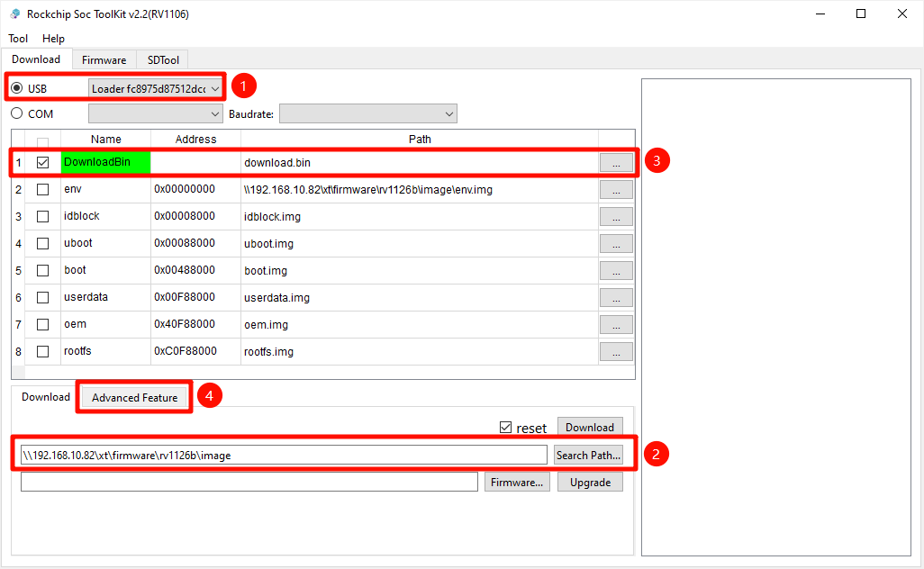This screenshot has height=569, width=924.
Task: Select the COM radio button
Action: point(17,114)
